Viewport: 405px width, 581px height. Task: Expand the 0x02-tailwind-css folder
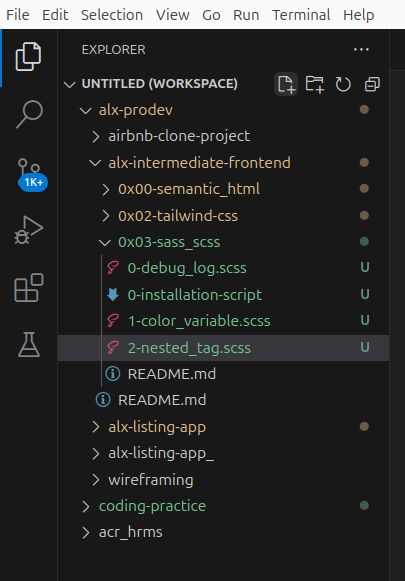[106, 216]
